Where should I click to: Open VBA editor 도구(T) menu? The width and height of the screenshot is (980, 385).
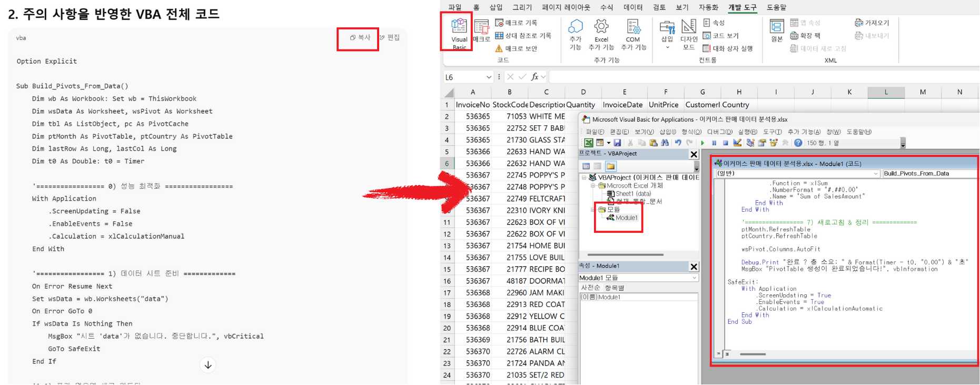click(773, 132)
